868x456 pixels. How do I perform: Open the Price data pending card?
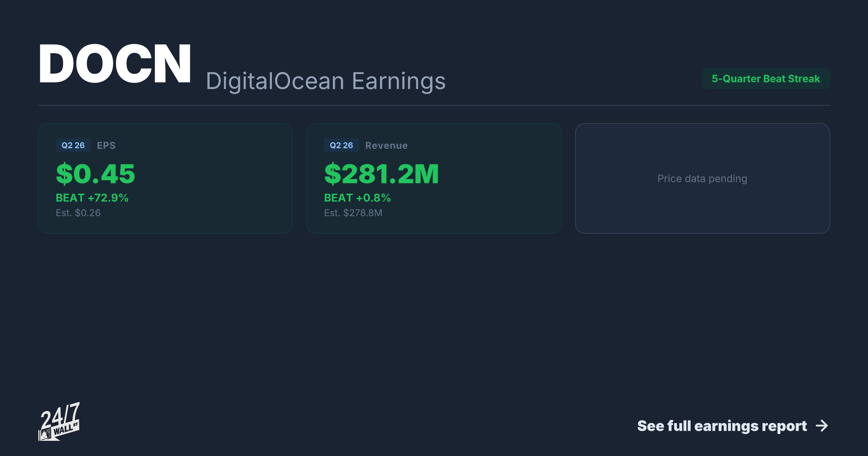(x=702, y=178)
